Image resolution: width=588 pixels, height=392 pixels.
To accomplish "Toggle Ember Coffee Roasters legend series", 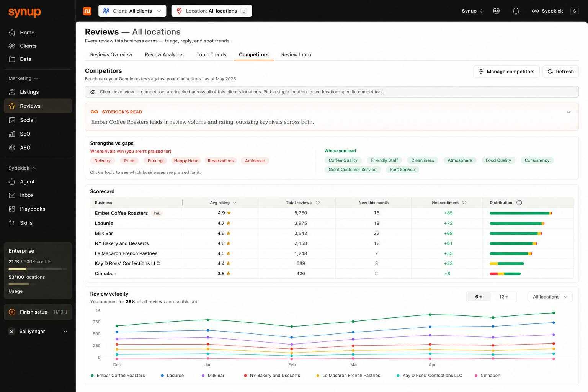I will 118,376.
